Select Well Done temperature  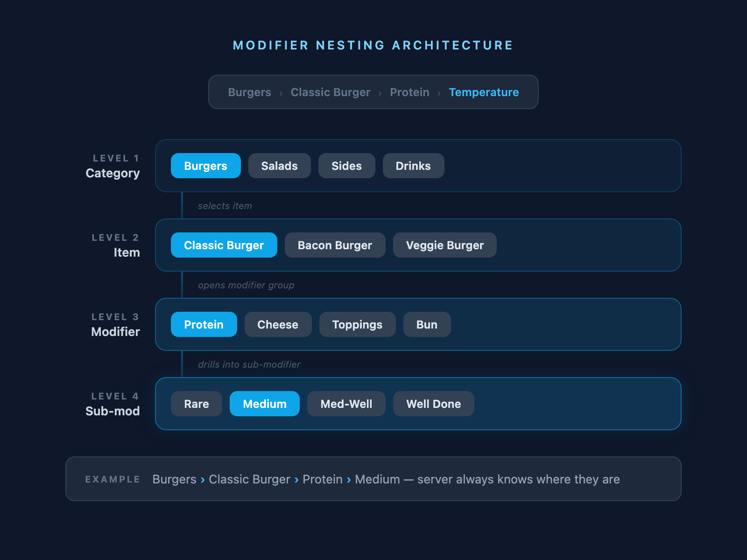(433, 404)
